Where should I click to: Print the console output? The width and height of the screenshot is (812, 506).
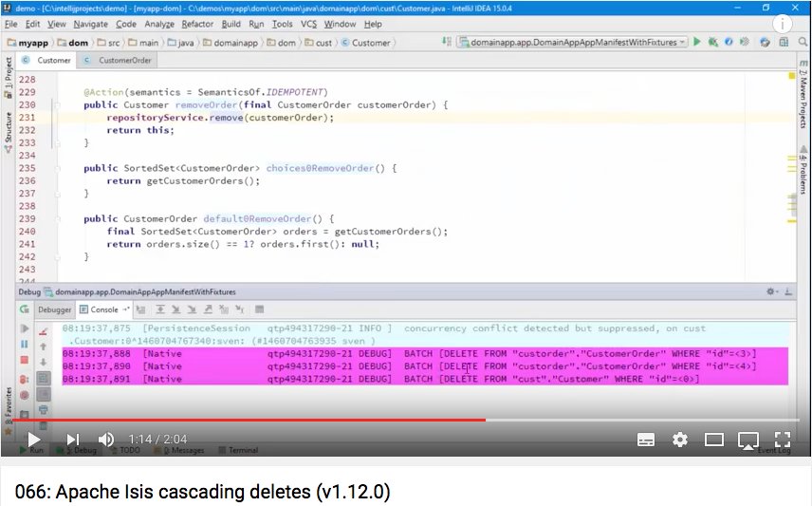tap(44, 410)
